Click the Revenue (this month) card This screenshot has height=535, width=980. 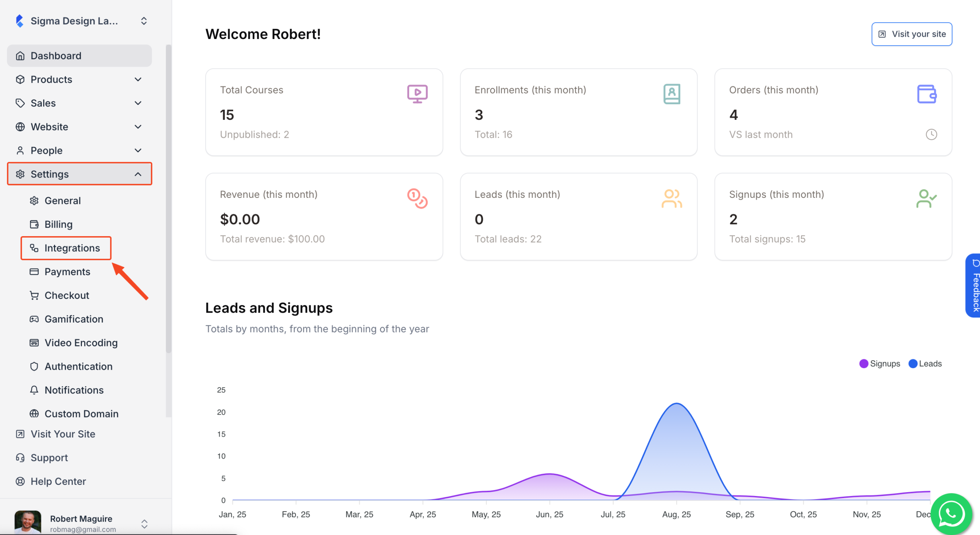click(324, 217)
